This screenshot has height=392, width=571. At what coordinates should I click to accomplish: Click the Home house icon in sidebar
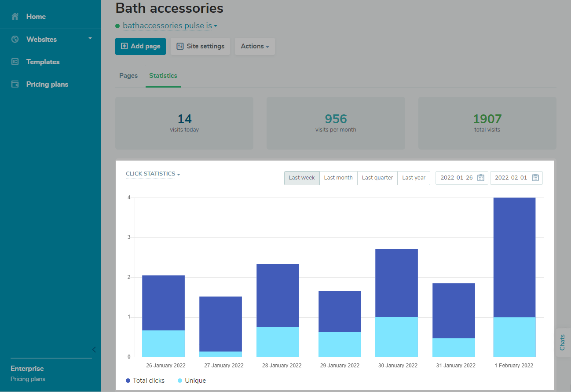click(x=15, y=16)
